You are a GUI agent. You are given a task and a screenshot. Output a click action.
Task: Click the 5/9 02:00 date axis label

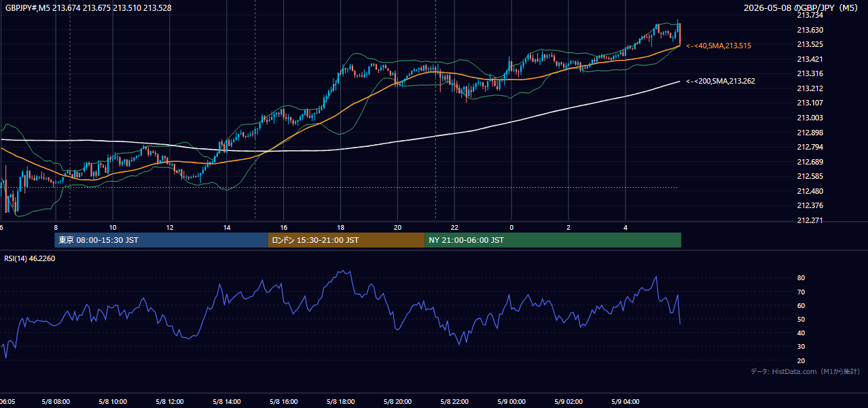pos(568,402)
